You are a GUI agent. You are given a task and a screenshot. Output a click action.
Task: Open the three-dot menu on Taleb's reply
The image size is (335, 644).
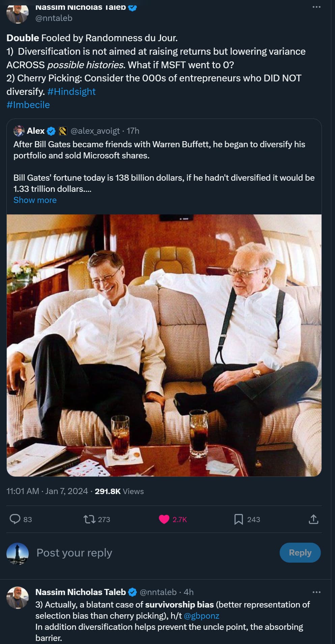click(x=316, y=592)
